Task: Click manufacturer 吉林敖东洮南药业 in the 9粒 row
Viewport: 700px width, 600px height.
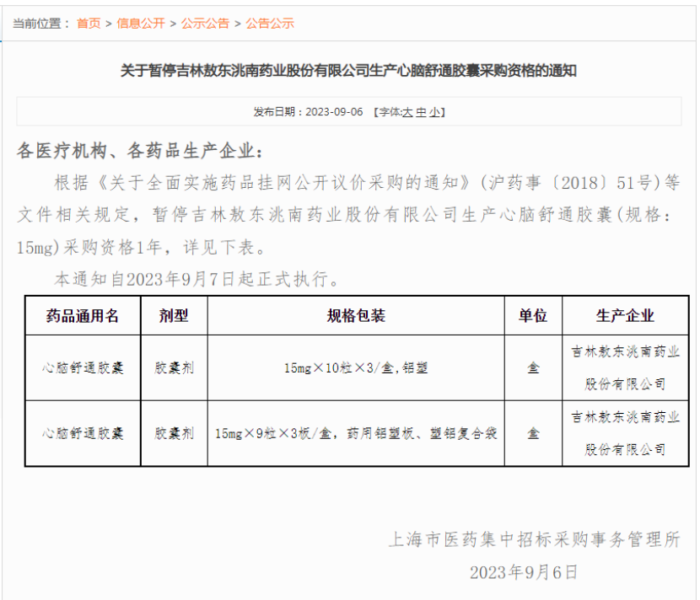Action: pos(625,433)
